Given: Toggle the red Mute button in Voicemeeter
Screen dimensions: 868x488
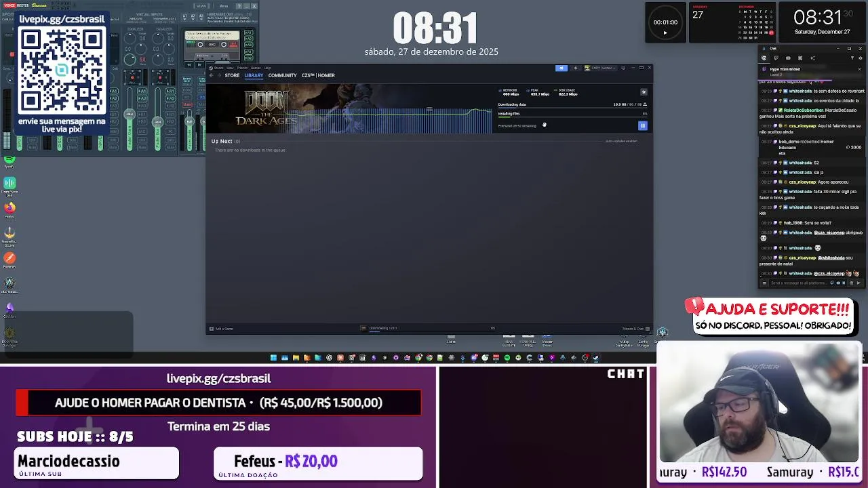Looking at the screenshot, I should (x=187, y=104).
